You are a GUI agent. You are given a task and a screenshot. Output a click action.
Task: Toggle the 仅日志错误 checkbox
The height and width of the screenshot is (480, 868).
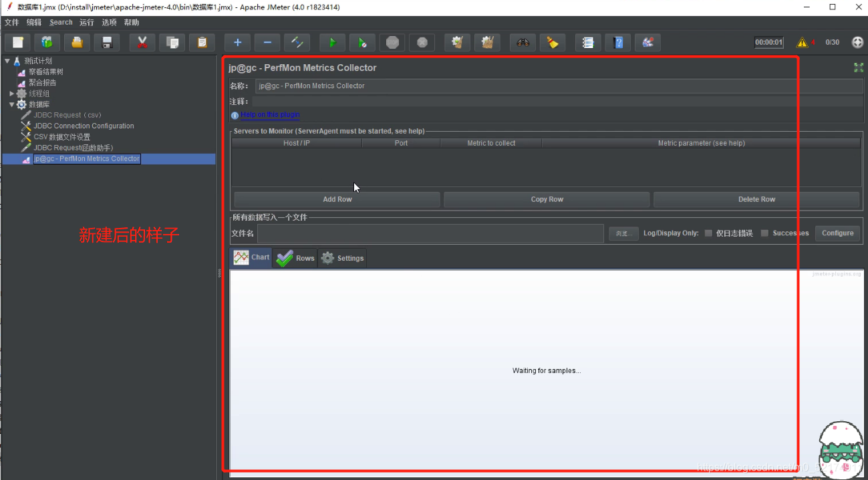708,233
